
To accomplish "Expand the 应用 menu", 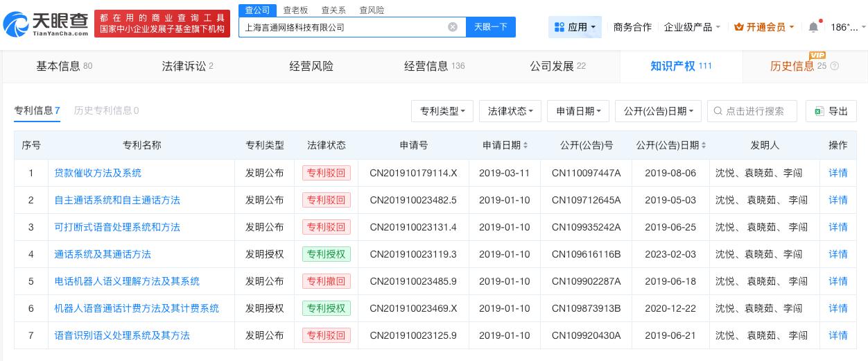I will [575, 27].
